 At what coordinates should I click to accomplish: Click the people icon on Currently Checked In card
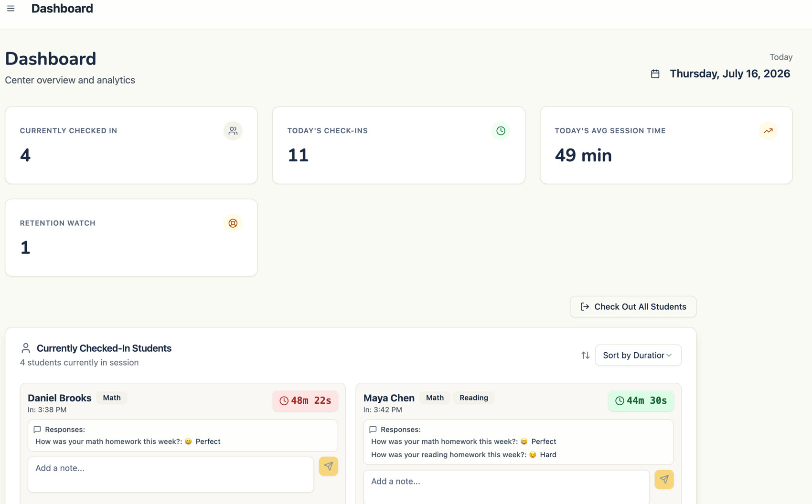pyautogui.click(x=233, y=131)
